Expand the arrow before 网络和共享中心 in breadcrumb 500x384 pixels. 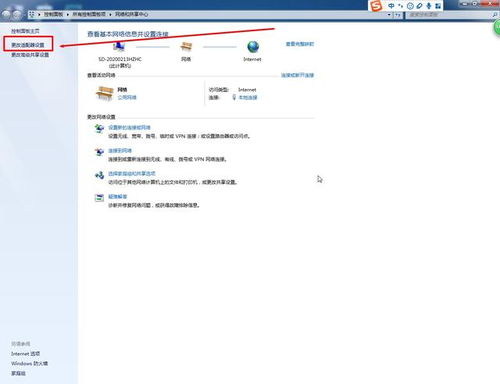tap(110, 15)
